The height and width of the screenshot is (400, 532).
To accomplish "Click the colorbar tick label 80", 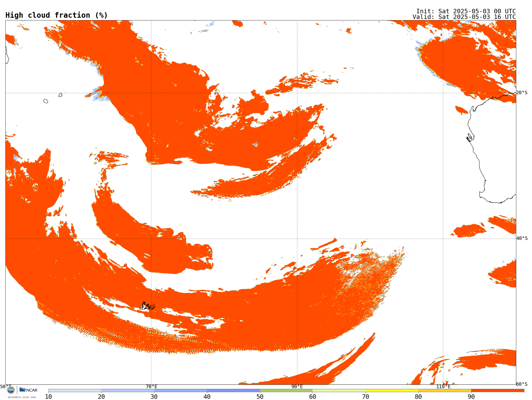I will click(418, 397).
